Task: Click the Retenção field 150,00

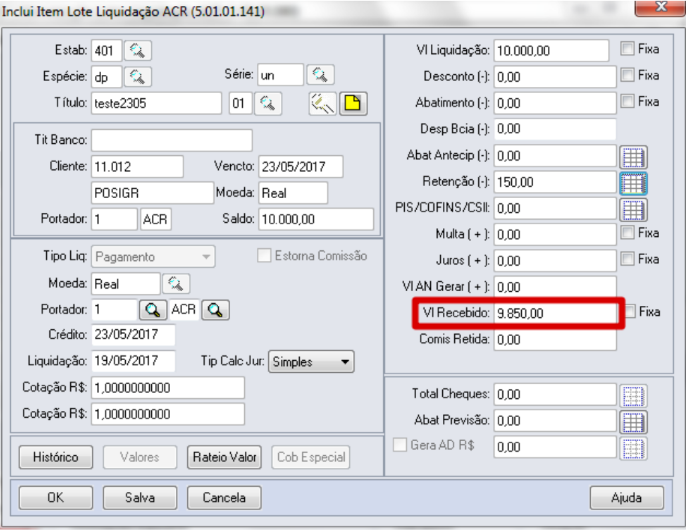Action: (x=555, y=182)
